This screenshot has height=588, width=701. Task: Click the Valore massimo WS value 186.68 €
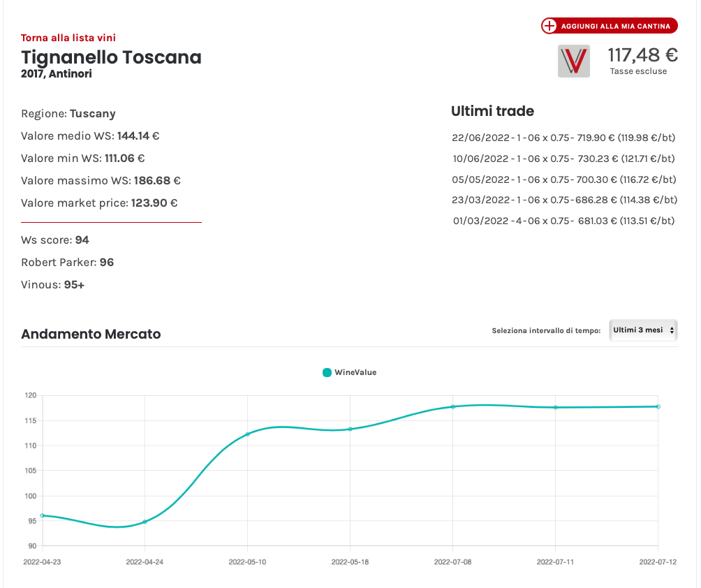tap(157, 181)
